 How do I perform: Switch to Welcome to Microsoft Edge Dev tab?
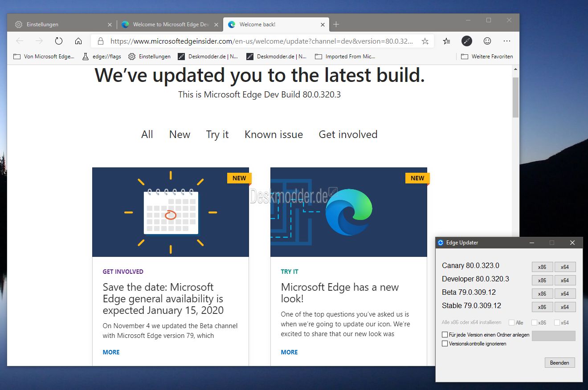click(x=170, y=24)
